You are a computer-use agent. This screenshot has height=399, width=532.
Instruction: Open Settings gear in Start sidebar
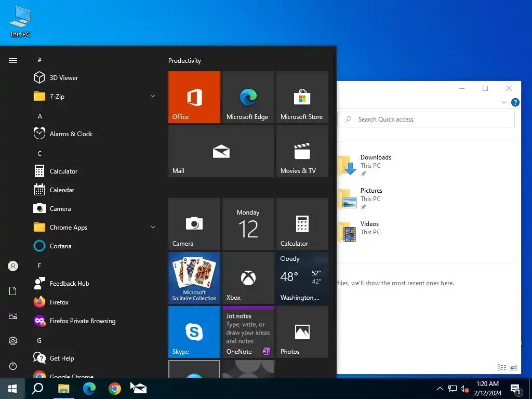[x=13, y=341]
